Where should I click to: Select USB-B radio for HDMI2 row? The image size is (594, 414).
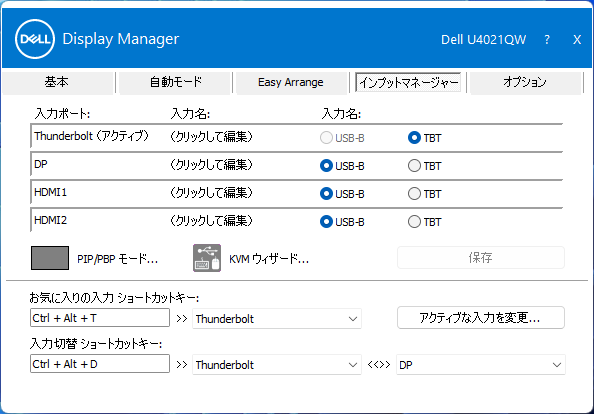point(326,222)
